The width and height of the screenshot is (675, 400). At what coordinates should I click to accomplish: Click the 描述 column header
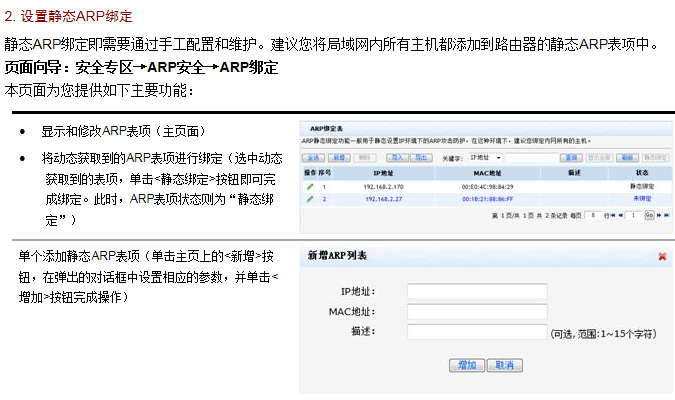click(x=574, y=173)
